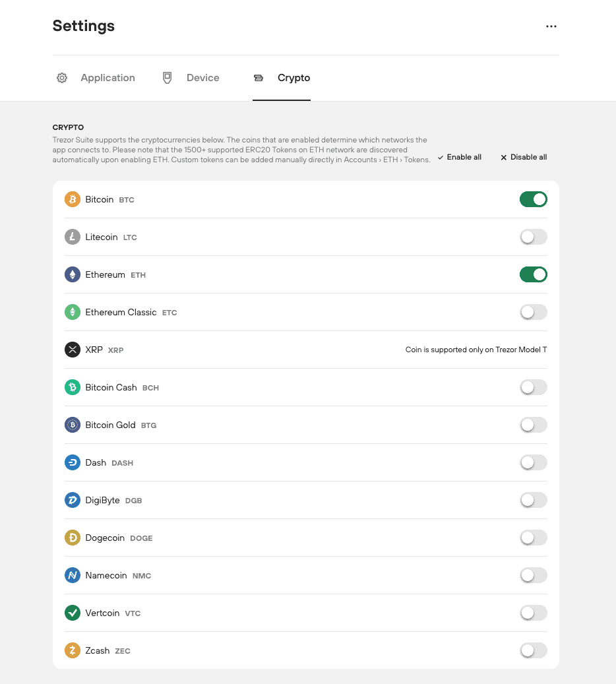The height and width of the screenshot is (684, 616).
Task: Switch to the Application tab
Action: click(96, 78)
